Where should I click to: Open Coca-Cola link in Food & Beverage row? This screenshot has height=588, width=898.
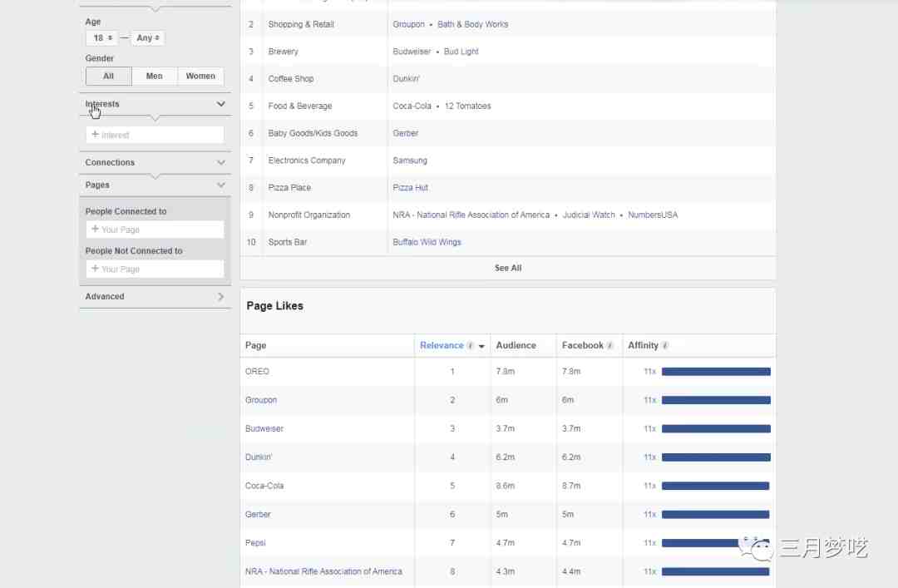point(412,106)
